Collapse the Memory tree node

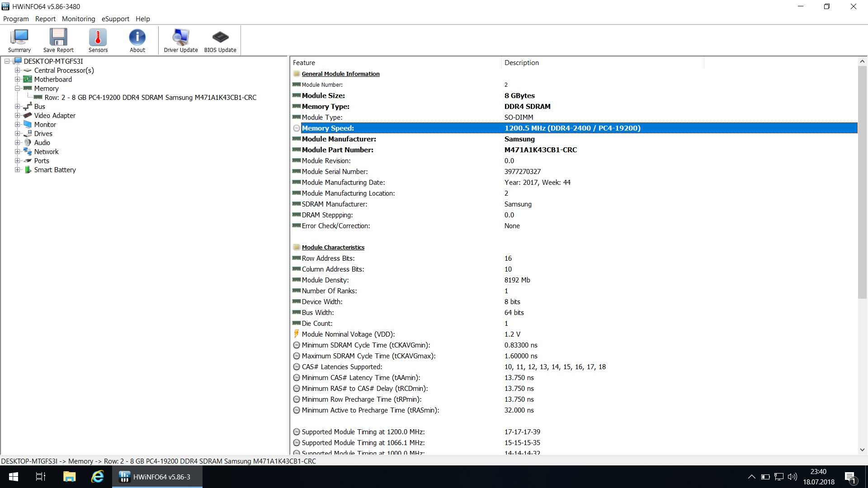point(17,89)
